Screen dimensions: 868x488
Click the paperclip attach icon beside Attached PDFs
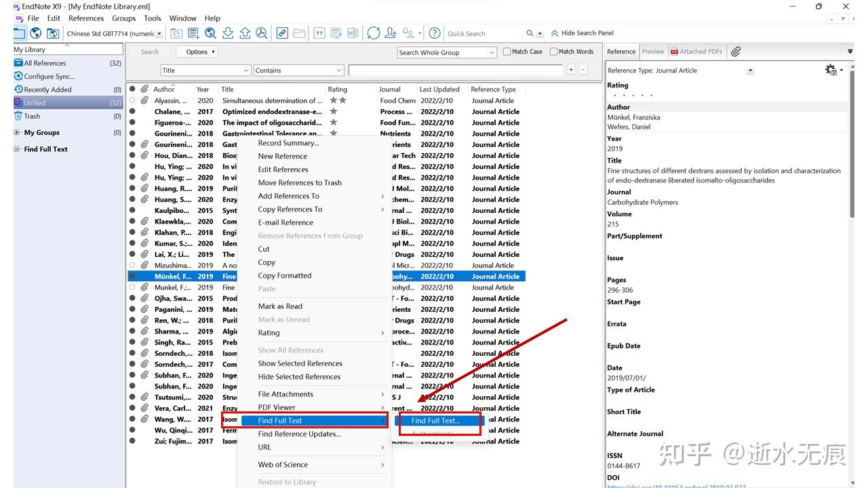tap(736, 52)
